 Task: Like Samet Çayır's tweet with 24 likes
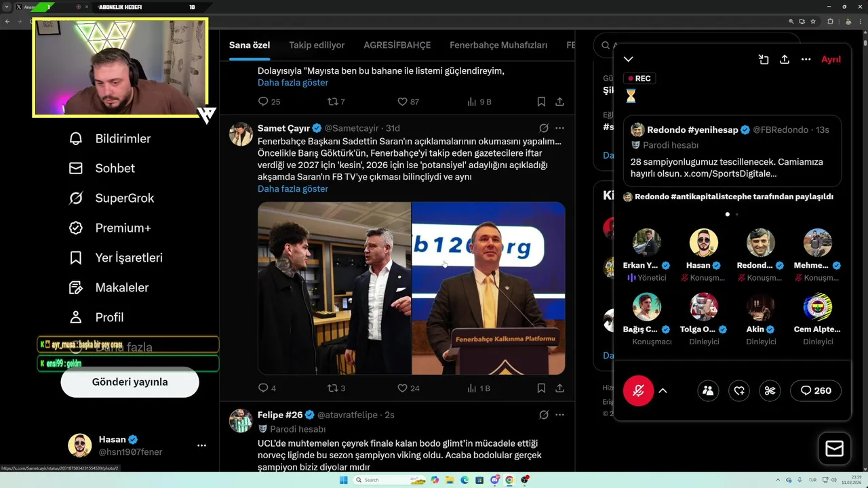coord(408,388)
